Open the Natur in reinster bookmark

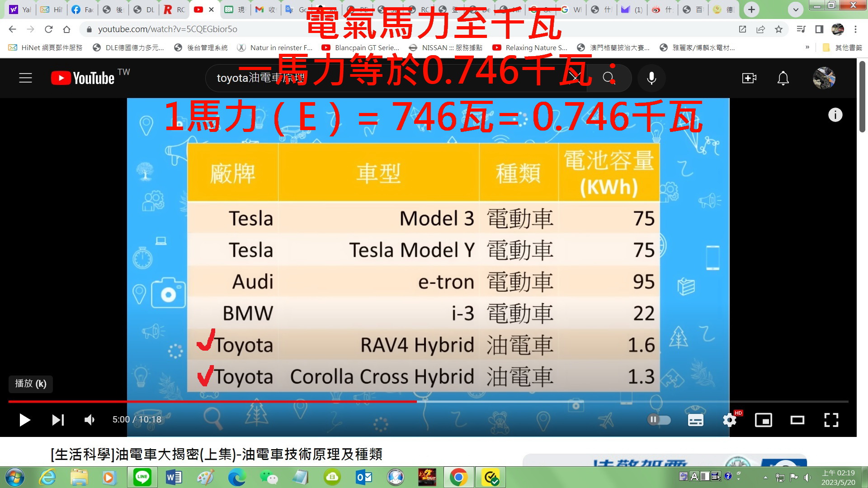point(275,47)
